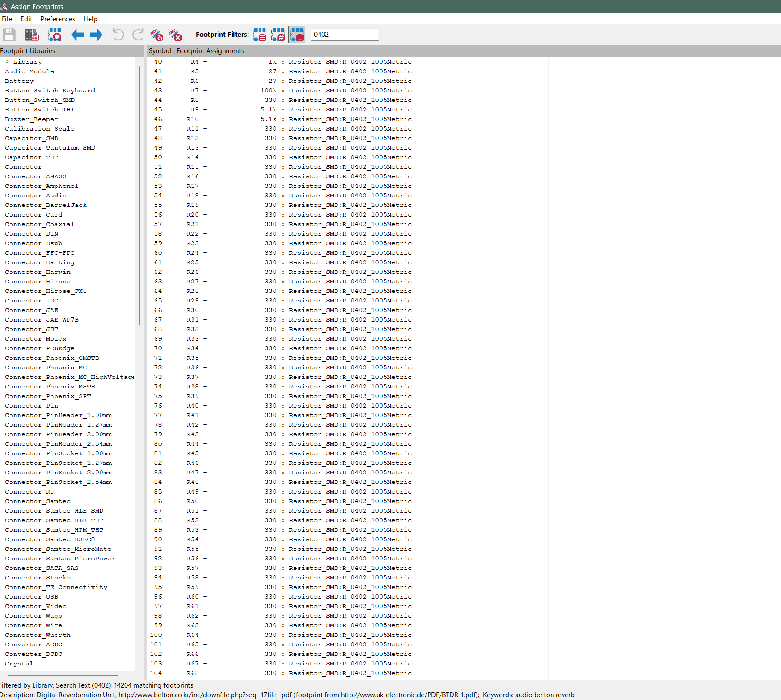781x700 pixels.
Task: Open the File menu
Action: (7, 19)
